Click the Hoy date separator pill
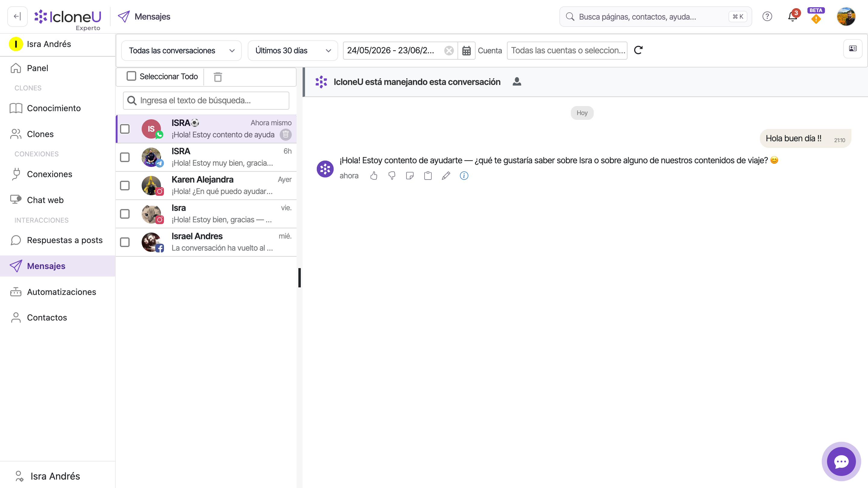 point(582,113)
